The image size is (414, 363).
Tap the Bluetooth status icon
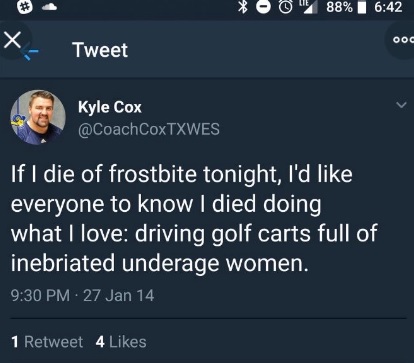click(x=243, y=7)
